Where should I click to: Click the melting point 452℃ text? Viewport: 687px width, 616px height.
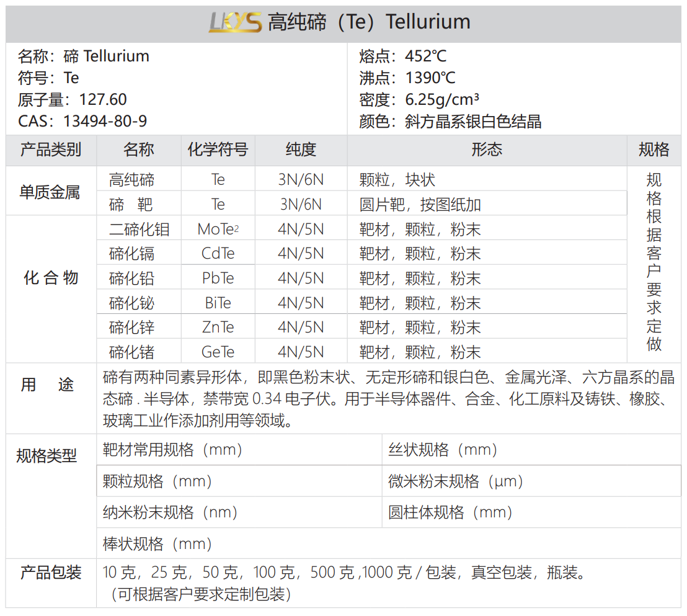[x=402, y=56]
